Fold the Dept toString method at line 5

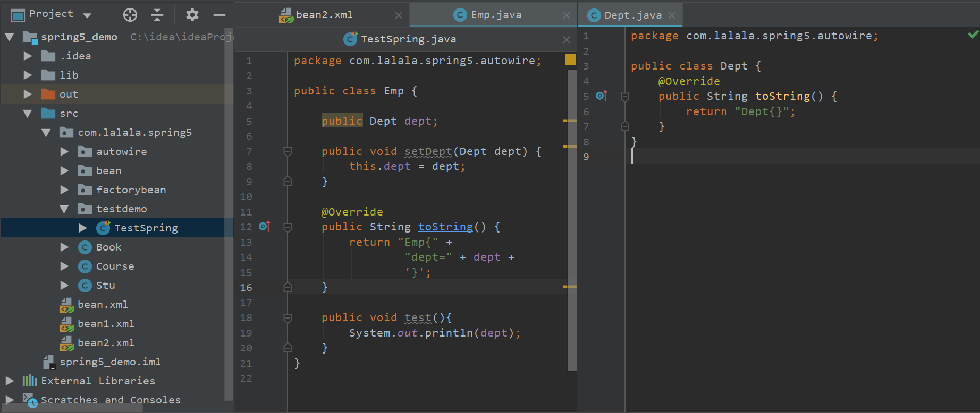pyautogui.click(x=625, y=97)
